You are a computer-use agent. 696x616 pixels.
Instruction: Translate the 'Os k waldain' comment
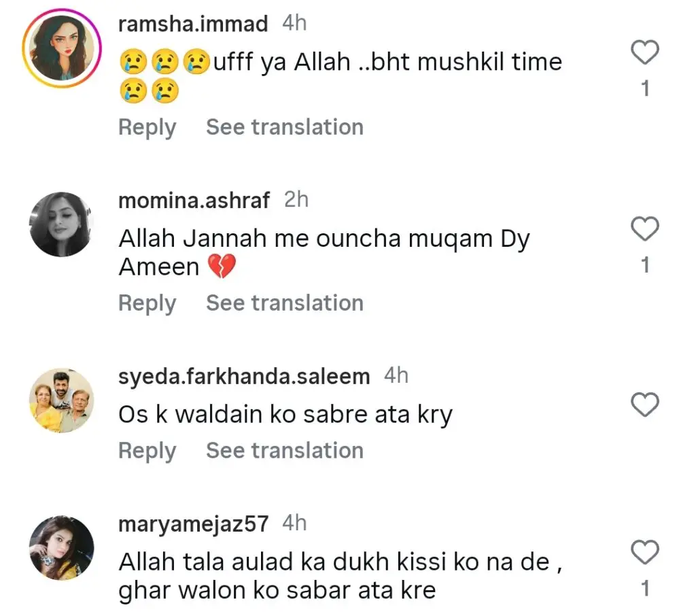coord(285,451)
